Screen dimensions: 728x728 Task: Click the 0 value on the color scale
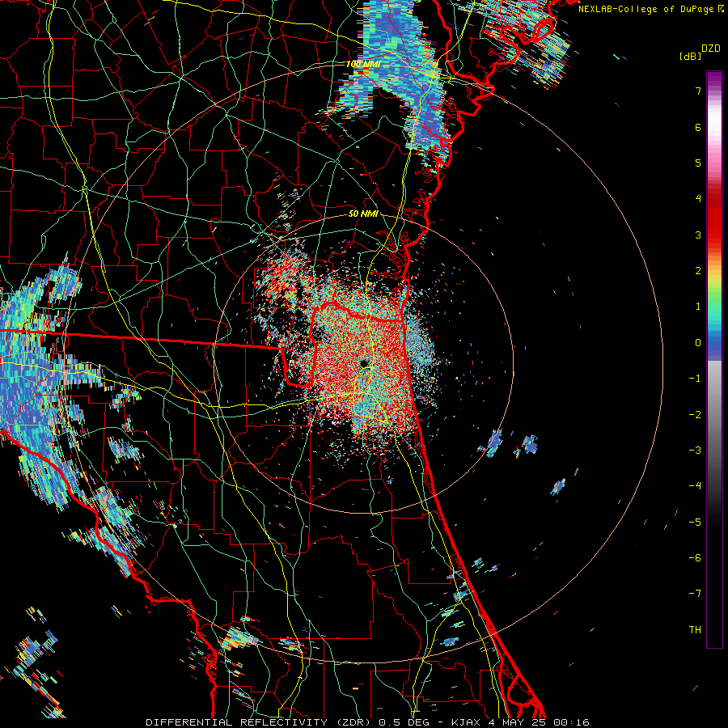[x=698, y=343]
